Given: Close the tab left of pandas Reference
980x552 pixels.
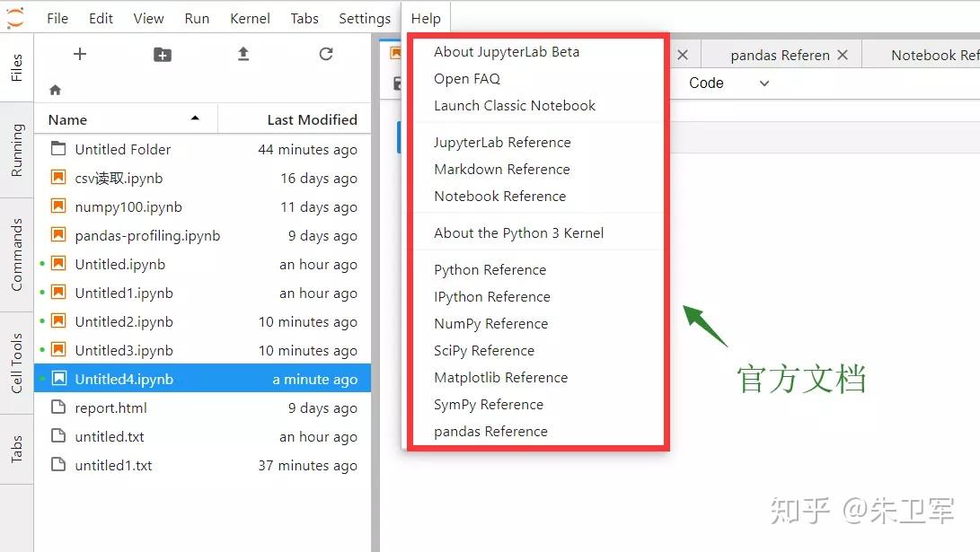Looking at the screenshot, I should tap(683, 55).
